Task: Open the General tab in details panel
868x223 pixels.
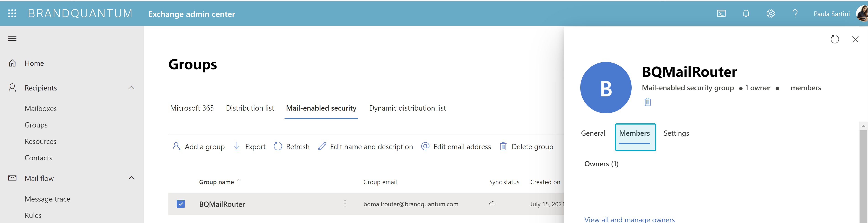Action: [x=593, y=133]
